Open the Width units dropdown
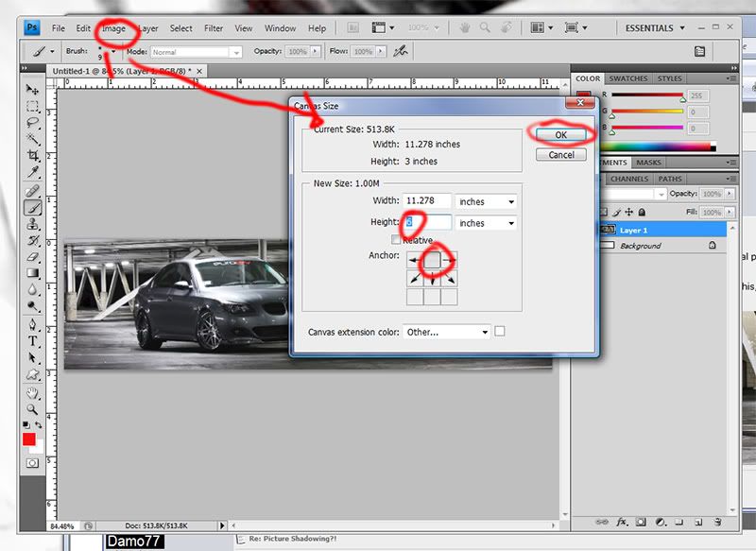 pyautogui.click(x=486, y=201)
